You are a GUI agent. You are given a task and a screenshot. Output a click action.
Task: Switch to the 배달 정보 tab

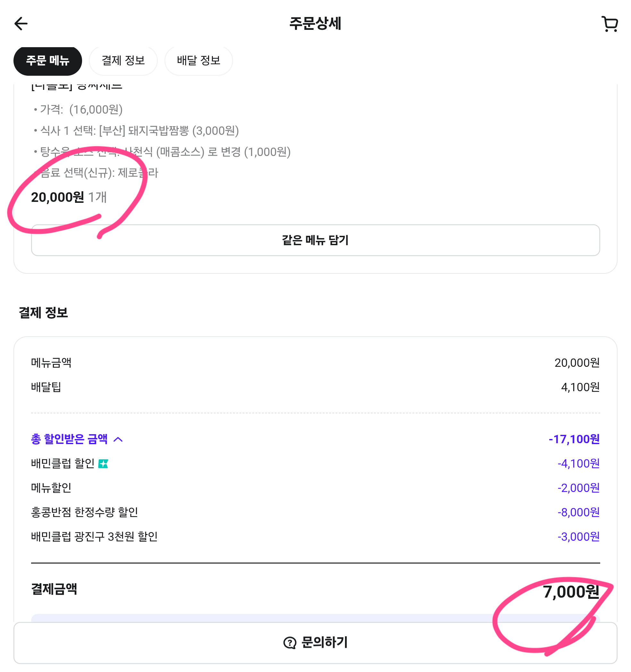click(198, 61)
